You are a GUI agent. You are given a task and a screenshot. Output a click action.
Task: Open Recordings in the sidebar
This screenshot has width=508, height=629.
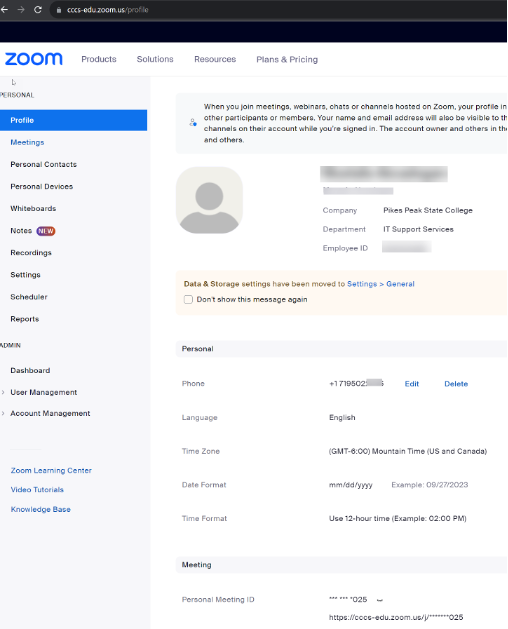[x=31, y=253]
